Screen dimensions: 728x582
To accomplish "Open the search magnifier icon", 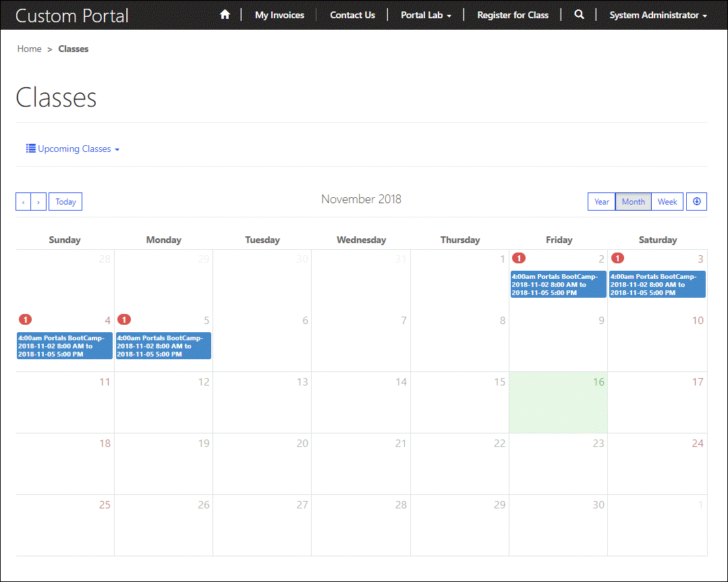I will click(579, 15).
